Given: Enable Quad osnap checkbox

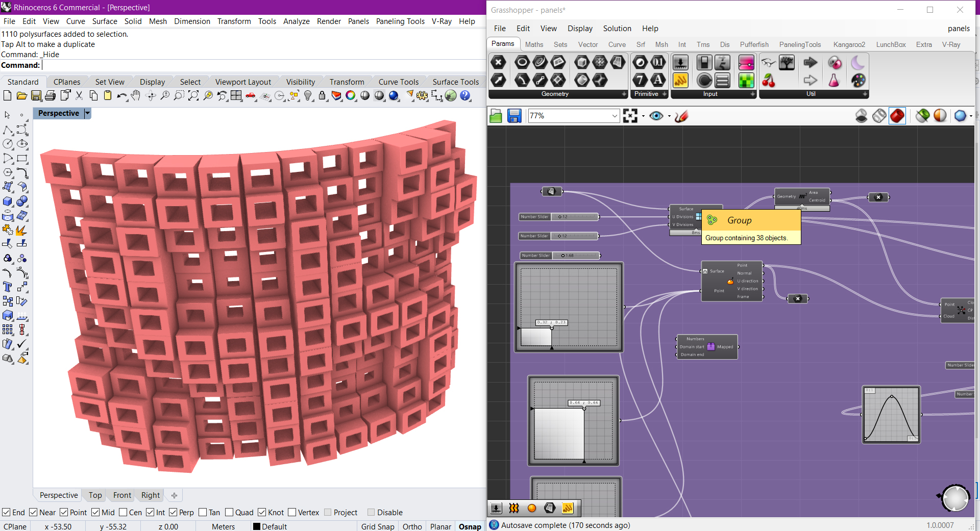Looking at the screenshot, I should (x=229, y=512).
